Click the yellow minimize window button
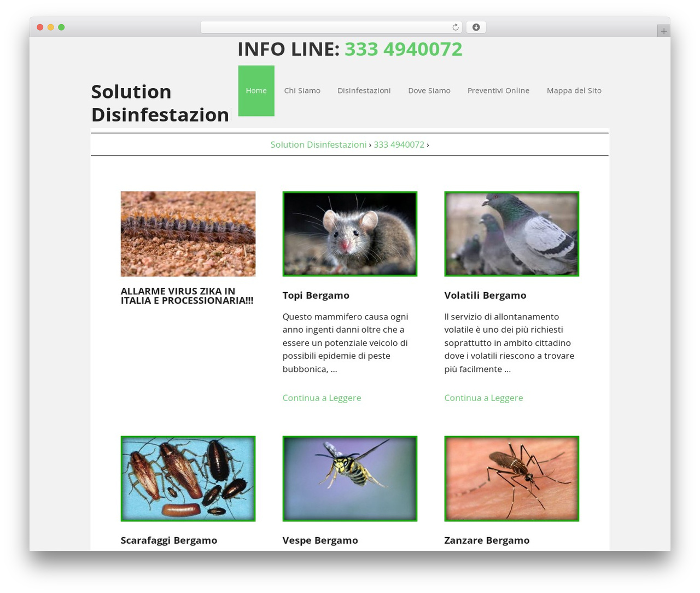This screenshot has width=700, height=593. pyautogui.click(x=51, y=27)
